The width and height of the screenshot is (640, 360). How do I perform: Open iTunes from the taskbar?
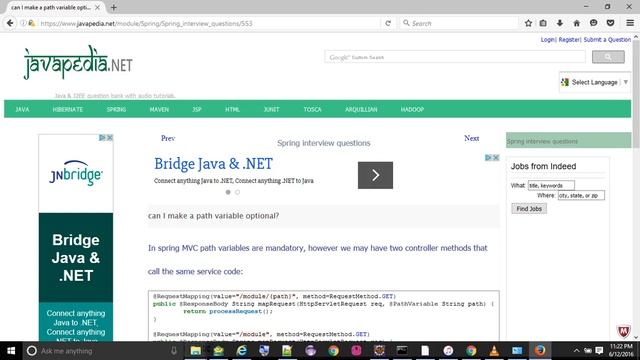click(448, 351)
